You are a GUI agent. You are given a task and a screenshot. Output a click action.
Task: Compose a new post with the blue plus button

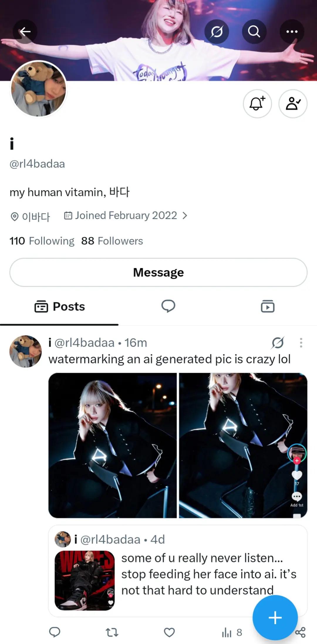(275, 618)
